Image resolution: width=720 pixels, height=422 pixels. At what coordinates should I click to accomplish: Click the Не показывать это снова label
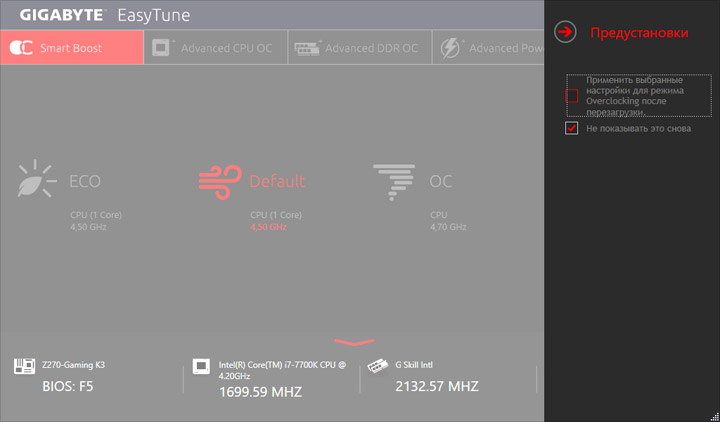point(638,129)
